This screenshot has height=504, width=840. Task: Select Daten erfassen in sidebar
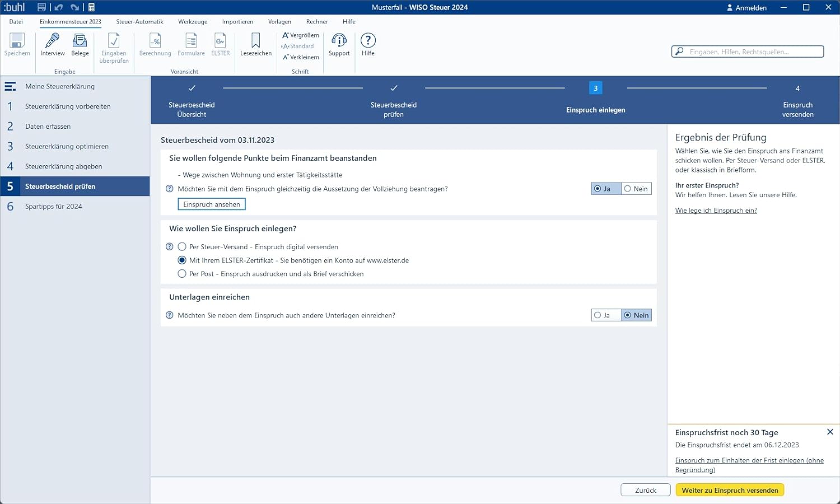75,127
